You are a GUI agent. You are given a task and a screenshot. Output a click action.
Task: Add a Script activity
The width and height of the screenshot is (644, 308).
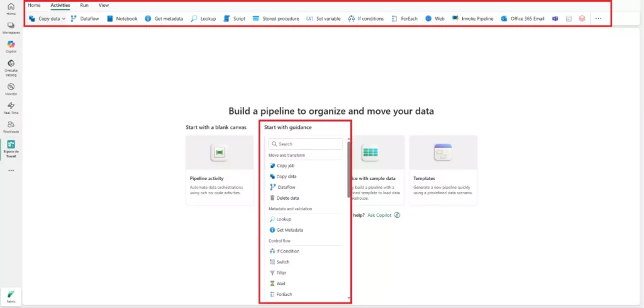235,18
